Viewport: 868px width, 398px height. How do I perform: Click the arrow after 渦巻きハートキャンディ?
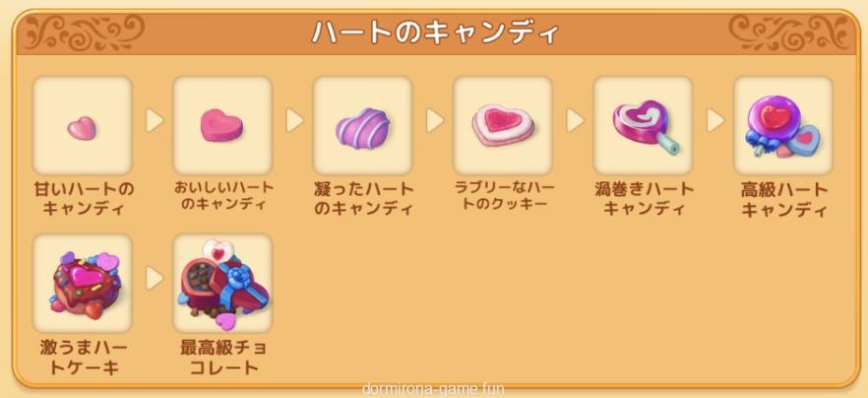pyautogui.click(x=714, y=120)
